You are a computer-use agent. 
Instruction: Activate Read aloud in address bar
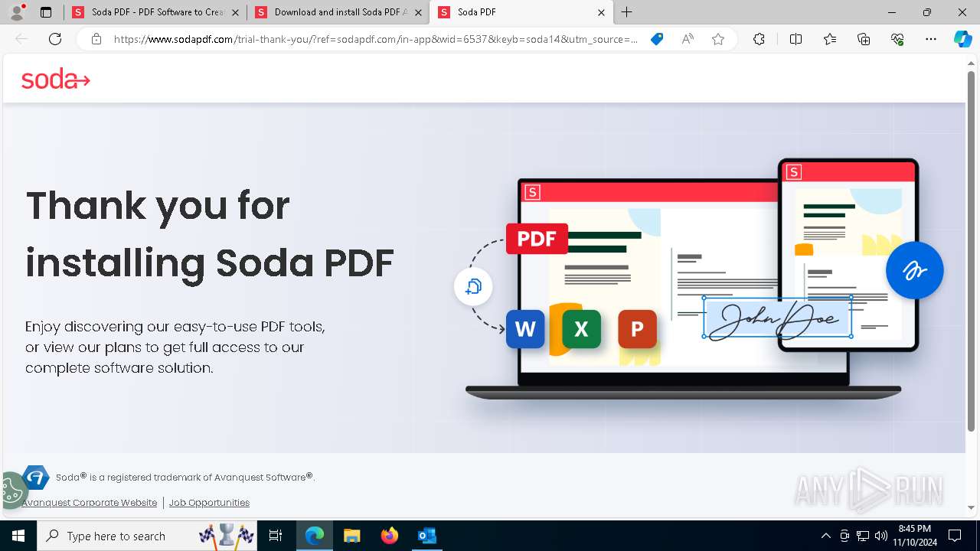688,39
